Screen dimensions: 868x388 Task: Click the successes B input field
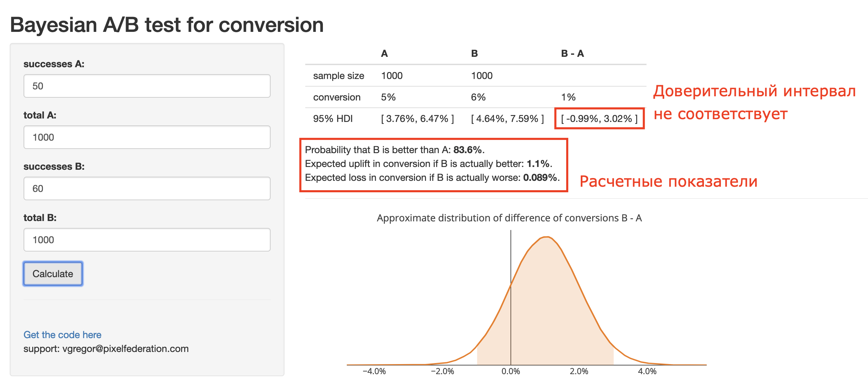click(x=147, y=188)
